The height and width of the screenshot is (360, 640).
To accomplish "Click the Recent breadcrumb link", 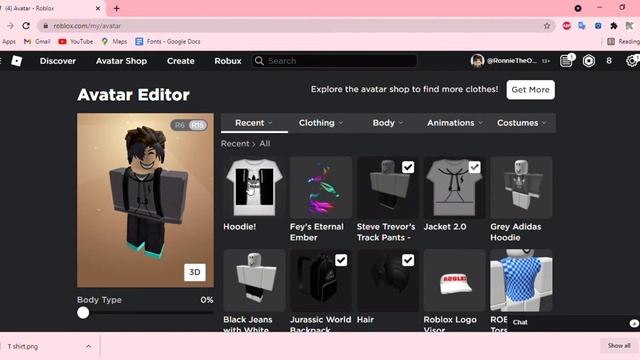I will tap(235, 144).
